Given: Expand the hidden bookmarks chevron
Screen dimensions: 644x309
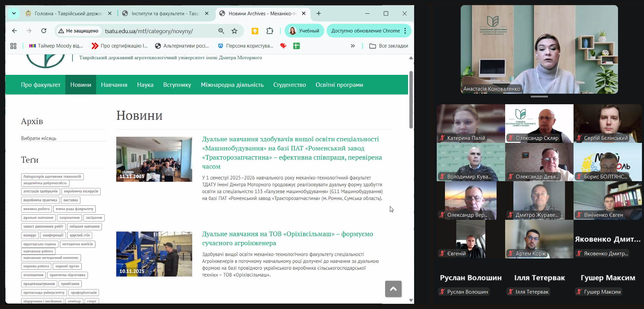Looking at the screenshot, I should click(x=353, y=46).
